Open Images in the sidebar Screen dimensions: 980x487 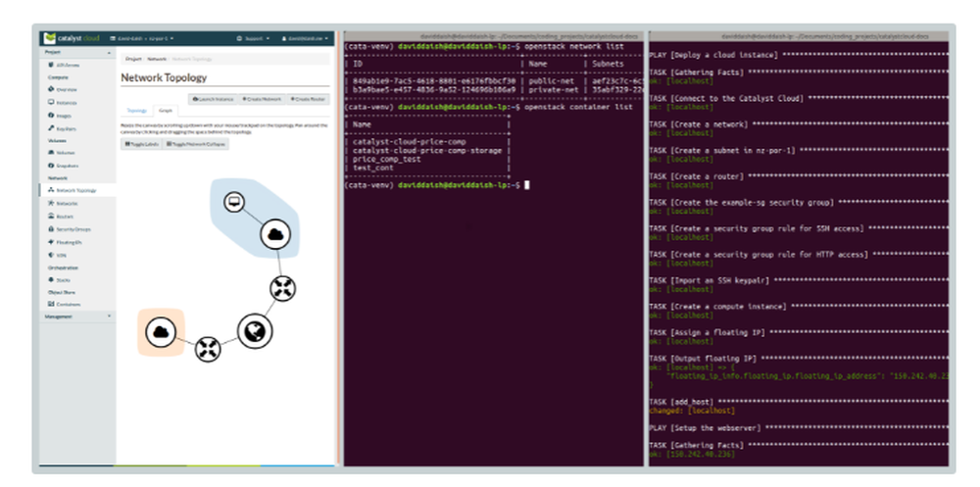(61, 116)
